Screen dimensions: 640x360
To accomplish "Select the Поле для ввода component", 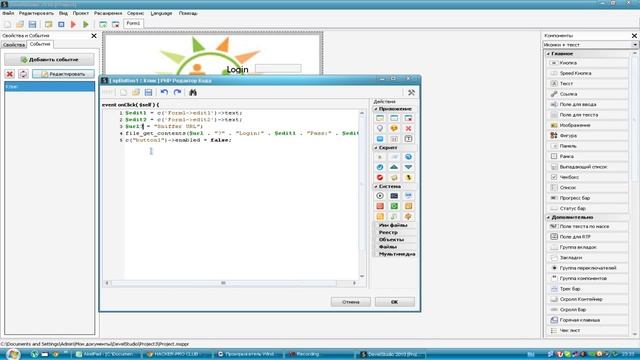I will point(587,104).
